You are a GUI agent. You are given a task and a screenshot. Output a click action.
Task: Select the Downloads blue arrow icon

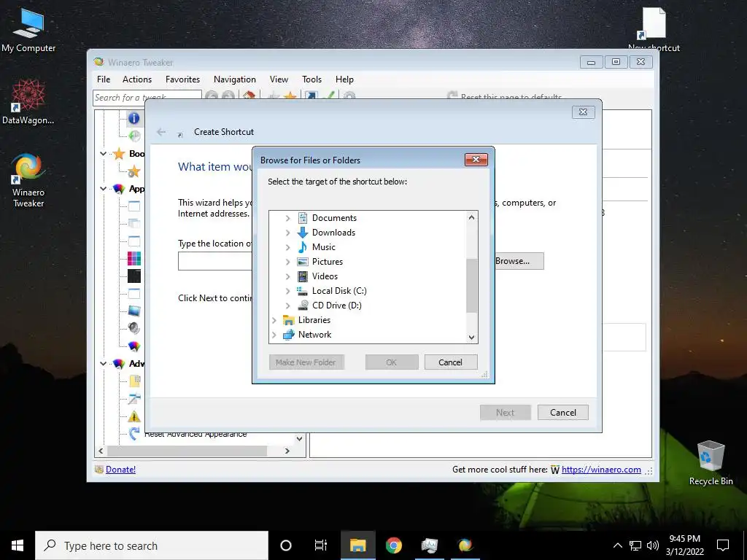(x=303, y=233)
